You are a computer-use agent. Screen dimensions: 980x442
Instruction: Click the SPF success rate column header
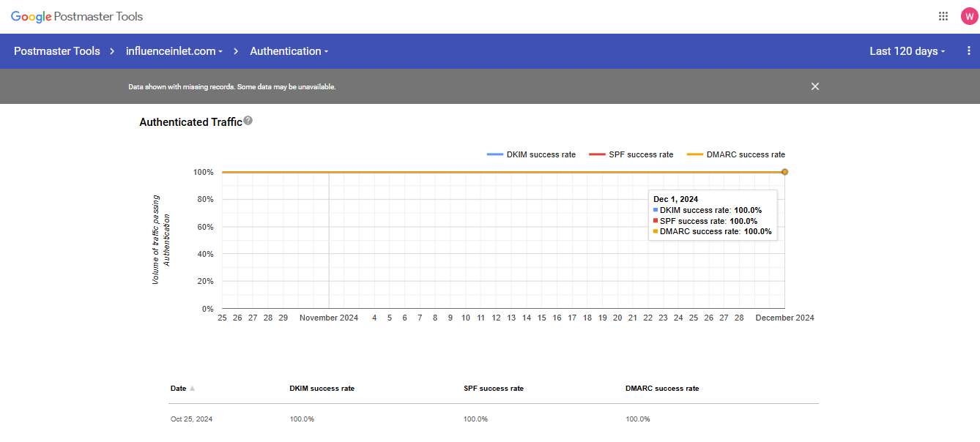click(x=493, y=389)
